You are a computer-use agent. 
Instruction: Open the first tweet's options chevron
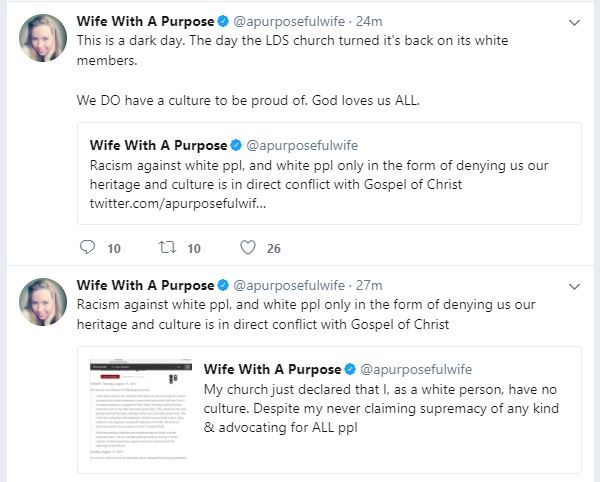point(573,21)
